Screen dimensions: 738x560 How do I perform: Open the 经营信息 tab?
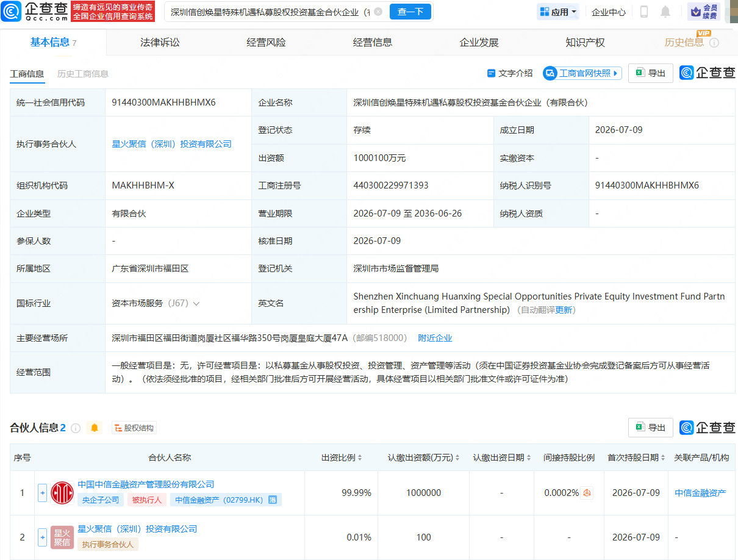[373, 42]
